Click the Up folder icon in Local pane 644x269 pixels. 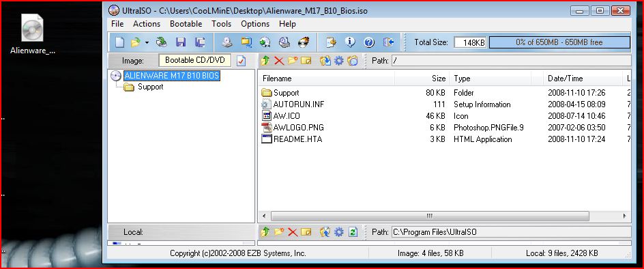click(x=265, y=232)
